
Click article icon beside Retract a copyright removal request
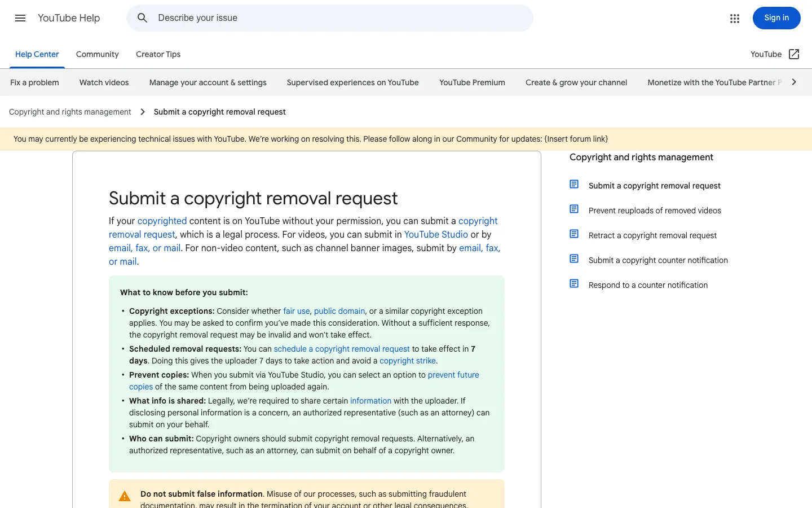point(574,234)
